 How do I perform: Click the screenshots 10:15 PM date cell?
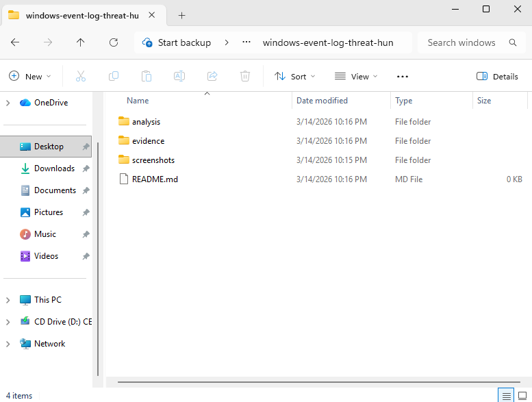coord(331,160)
